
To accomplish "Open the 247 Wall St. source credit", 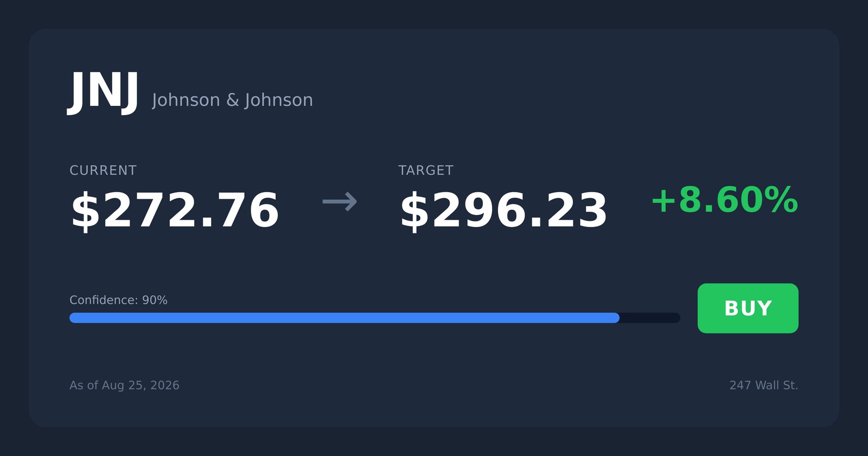I will pyautogui.click(x=764, y=385).
